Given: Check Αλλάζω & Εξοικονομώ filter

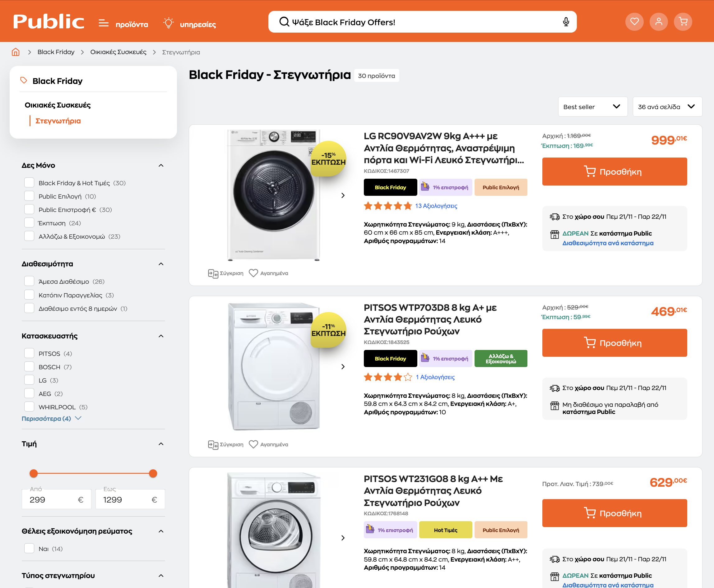Looking at the screenshot, I should pyautogui.click(x=29, y=236).
